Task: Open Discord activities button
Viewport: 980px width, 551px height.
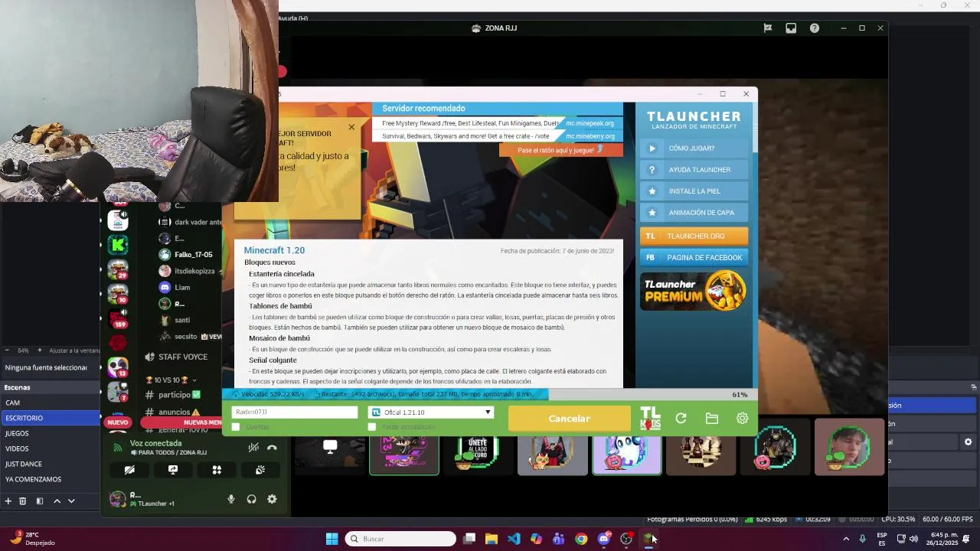Action: pyautogui.click(x=217, y=470)
